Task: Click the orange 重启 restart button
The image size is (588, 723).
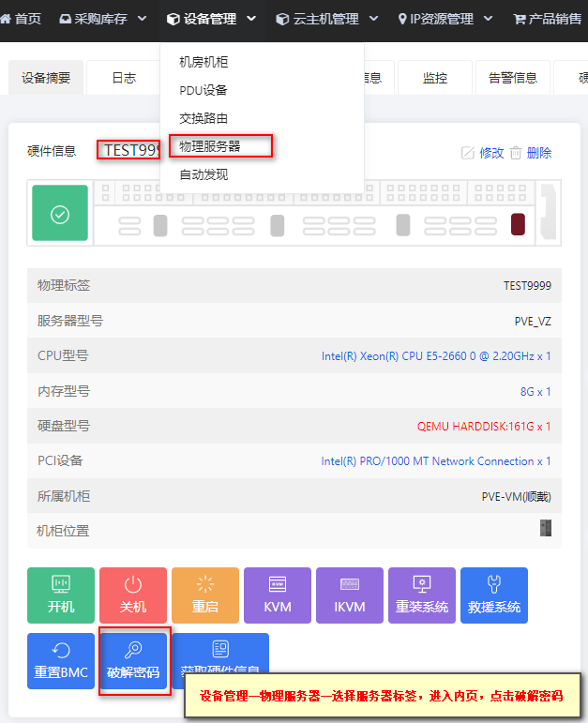Action: point(205,595)
